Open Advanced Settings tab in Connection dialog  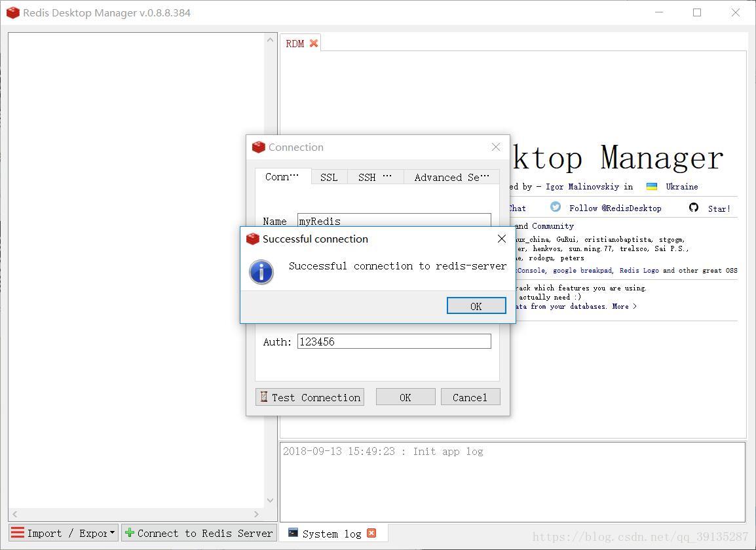[x=451, y=177]
